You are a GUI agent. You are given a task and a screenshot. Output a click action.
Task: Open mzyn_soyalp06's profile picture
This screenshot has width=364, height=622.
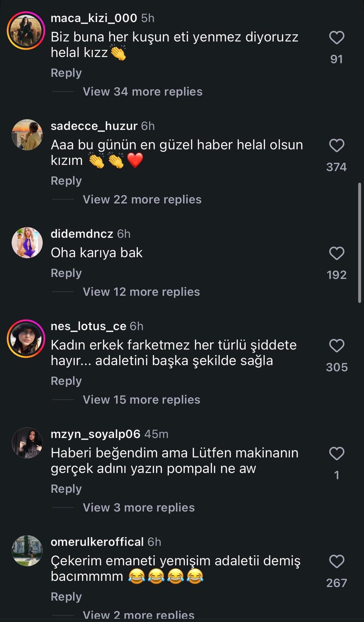[27, 443]
